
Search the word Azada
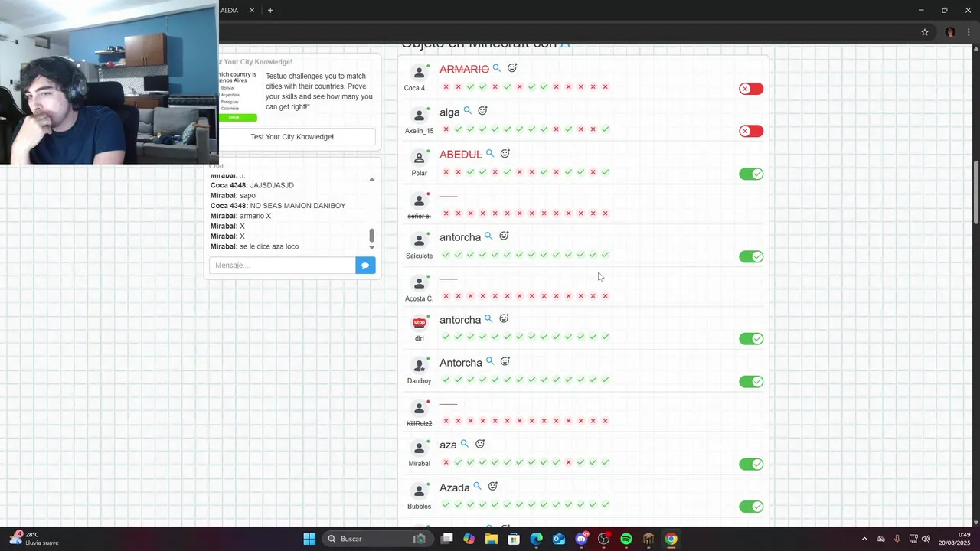477,487
